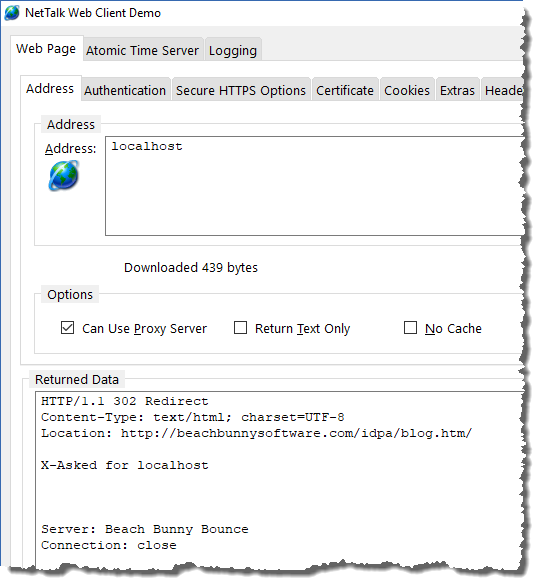Switch to Secure HTTPS Options tab

(x=241, y=90)
